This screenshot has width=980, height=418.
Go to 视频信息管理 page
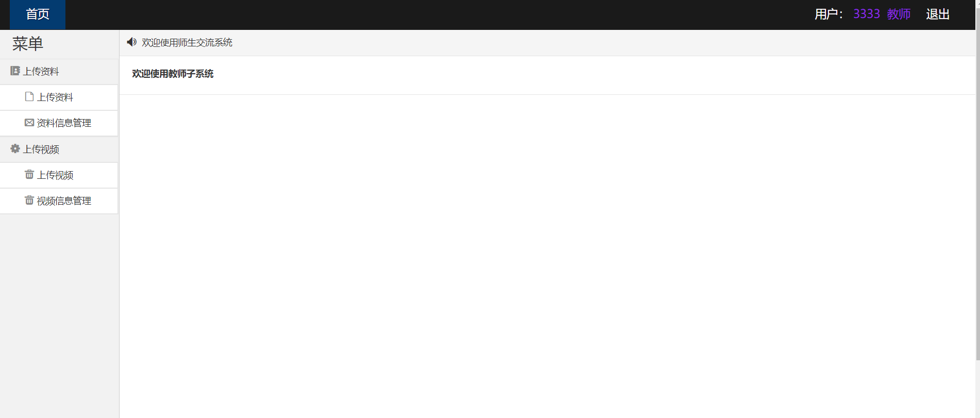click(59, 201)
